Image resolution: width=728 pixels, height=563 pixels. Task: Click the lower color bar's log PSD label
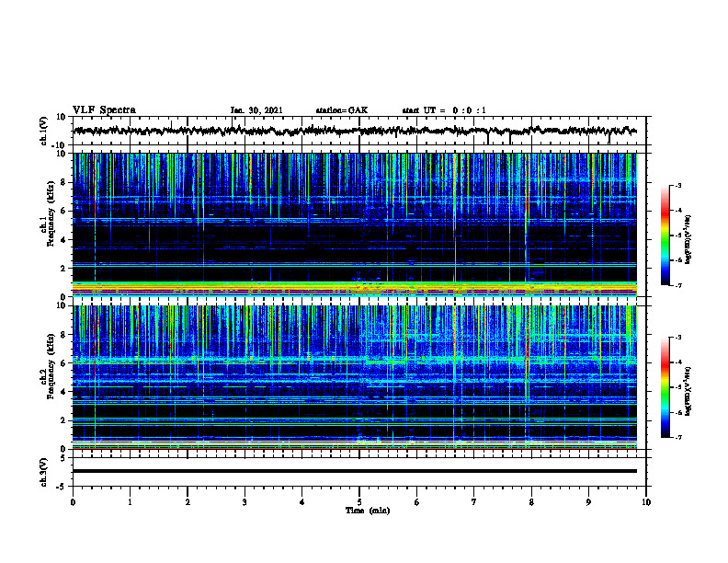point(688,391)
